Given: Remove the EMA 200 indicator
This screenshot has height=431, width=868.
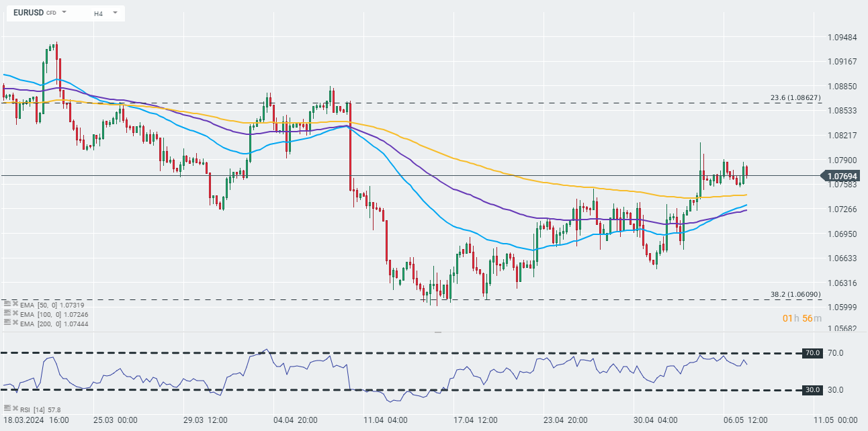Looking at the screenshot, I should click(15, 322).
